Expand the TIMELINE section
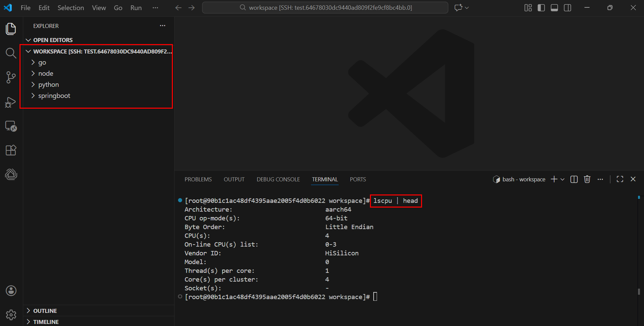Image resolution: width=644 pixels, height=326 pixels. (x=99, y=322)
